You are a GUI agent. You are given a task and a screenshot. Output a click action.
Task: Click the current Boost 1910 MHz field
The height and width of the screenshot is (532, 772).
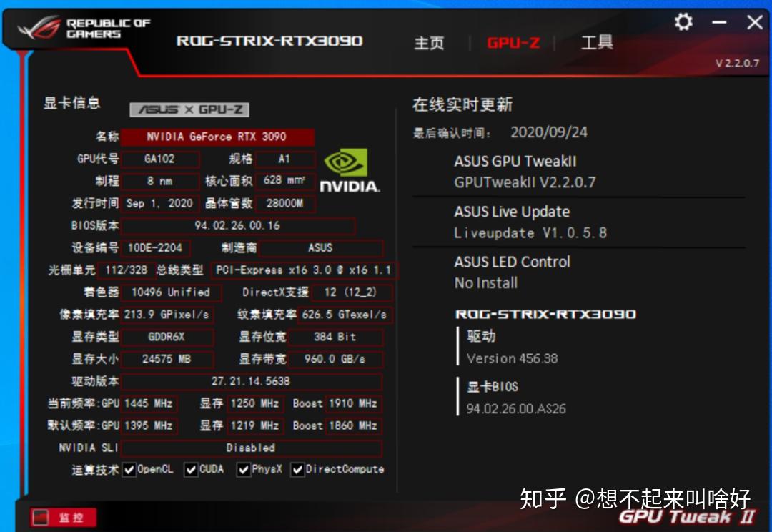353,404
